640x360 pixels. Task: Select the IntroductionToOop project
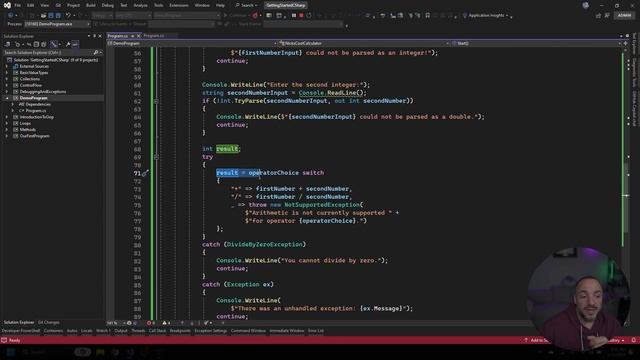pyautogui.click(x=36, y=117)
